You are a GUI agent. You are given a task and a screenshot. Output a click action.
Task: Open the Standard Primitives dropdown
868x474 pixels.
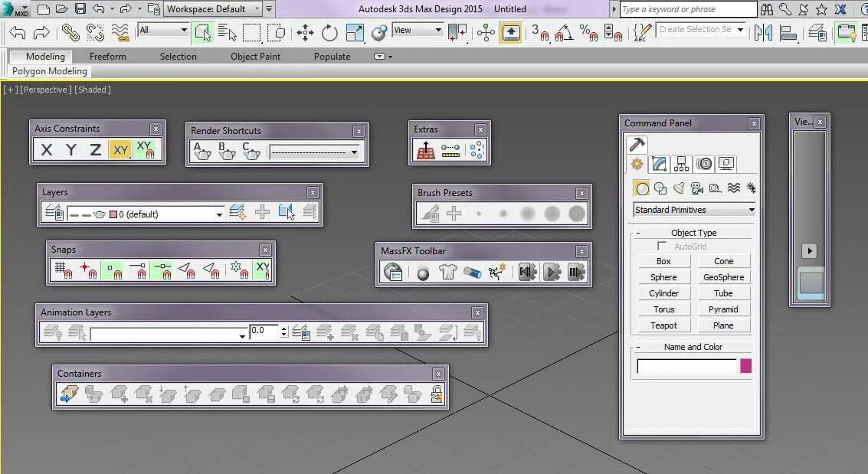click(x=694, y=210)
